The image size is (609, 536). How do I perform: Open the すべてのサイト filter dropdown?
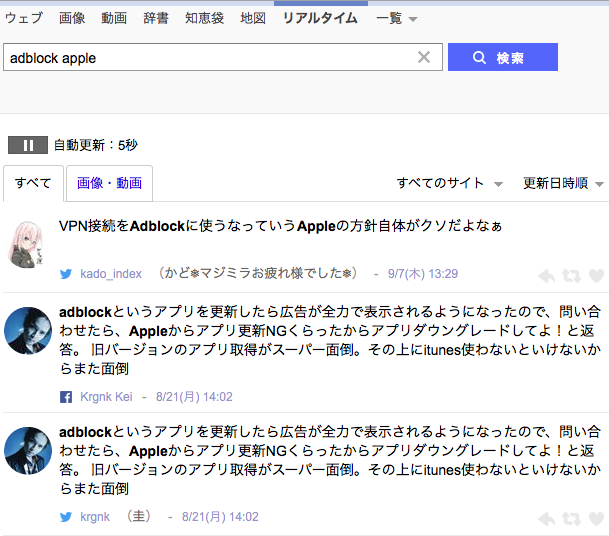coord(449,183)
